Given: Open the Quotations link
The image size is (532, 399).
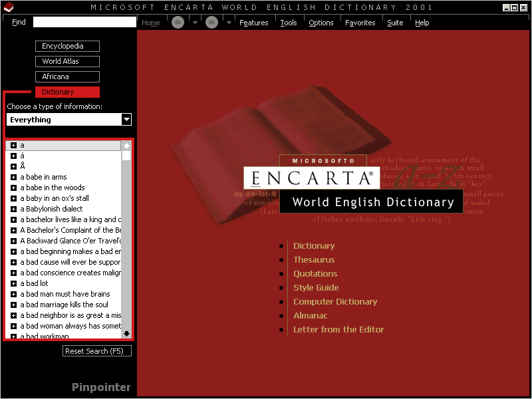Looking at the screenshot, I should tap(315, 273).
